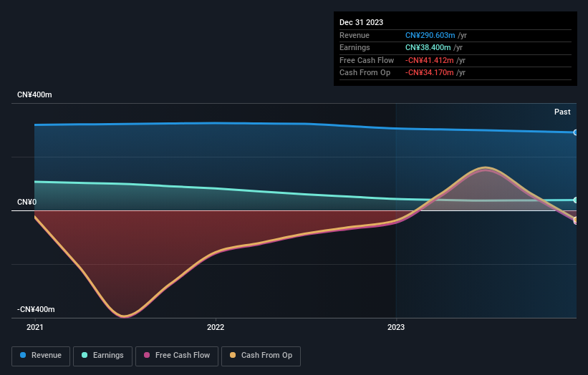The width and height of the screenshot is (588, 375).
Task: Click the orange Cash From Op legend dot
Action: pyautogui.click(x=233, y=355)
